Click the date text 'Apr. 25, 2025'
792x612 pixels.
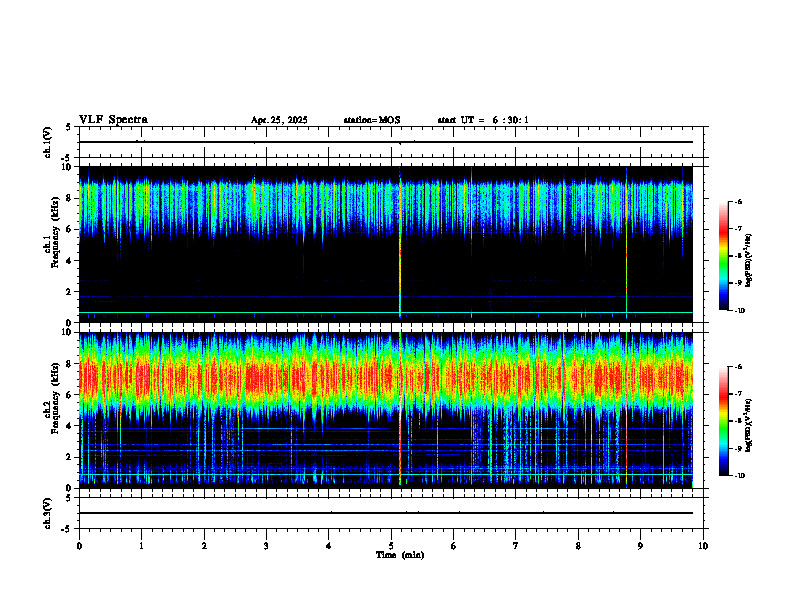279,120
